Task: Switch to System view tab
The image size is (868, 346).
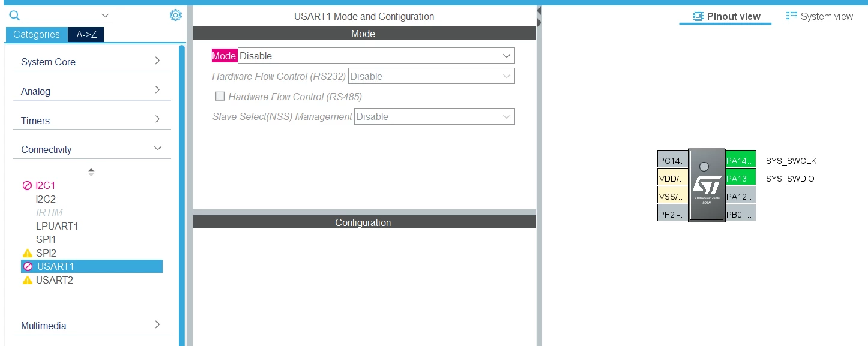Action: click(x=819, y=16)
